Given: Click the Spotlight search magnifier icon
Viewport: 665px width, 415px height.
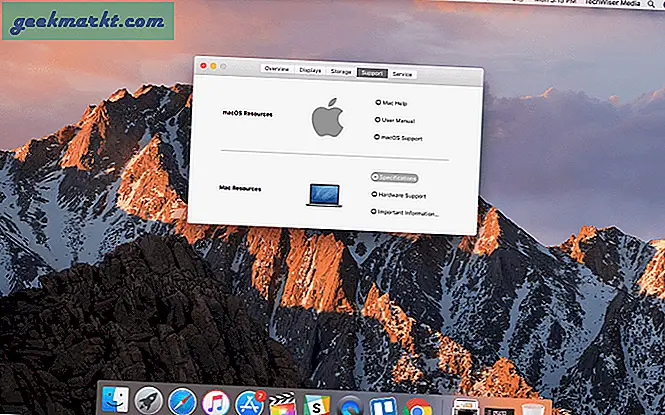Looking at the screenshot, I should [651, 4].
